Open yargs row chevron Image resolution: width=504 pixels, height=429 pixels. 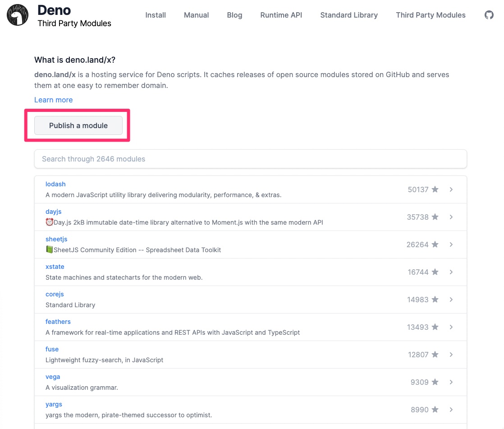451,410
